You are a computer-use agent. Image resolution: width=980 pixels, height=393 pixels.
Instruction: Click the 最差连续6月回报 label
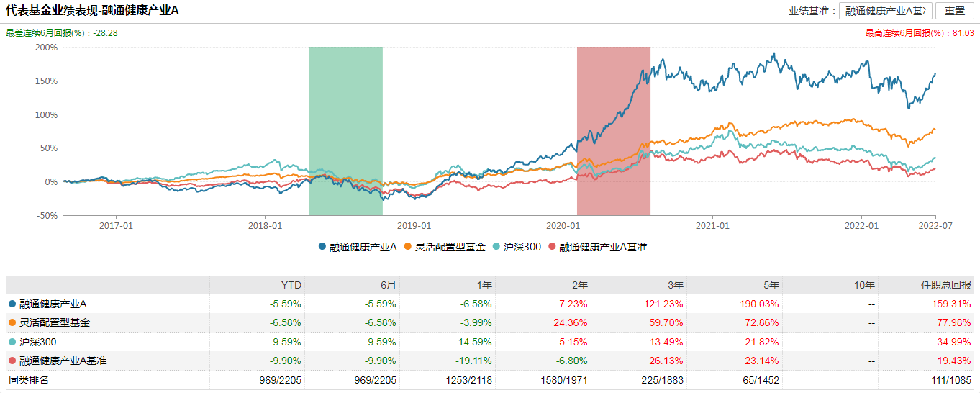[61, 33]
